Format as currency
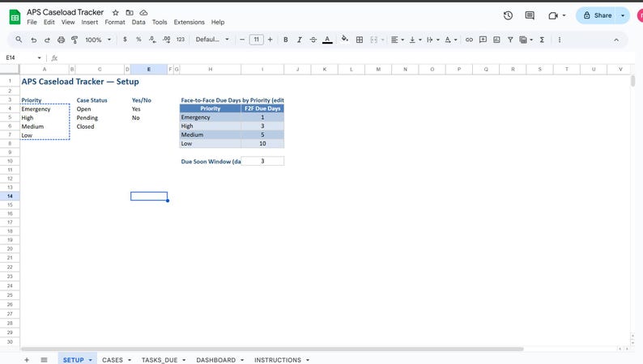The height and width of the screenshot is (364, 643). (x=125, y=40)
